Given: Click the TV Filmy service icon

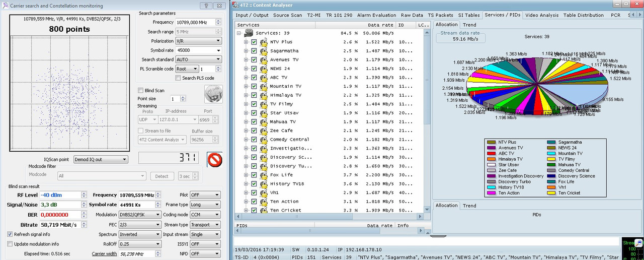Looking at the screenshot, I should click(263, 104).
